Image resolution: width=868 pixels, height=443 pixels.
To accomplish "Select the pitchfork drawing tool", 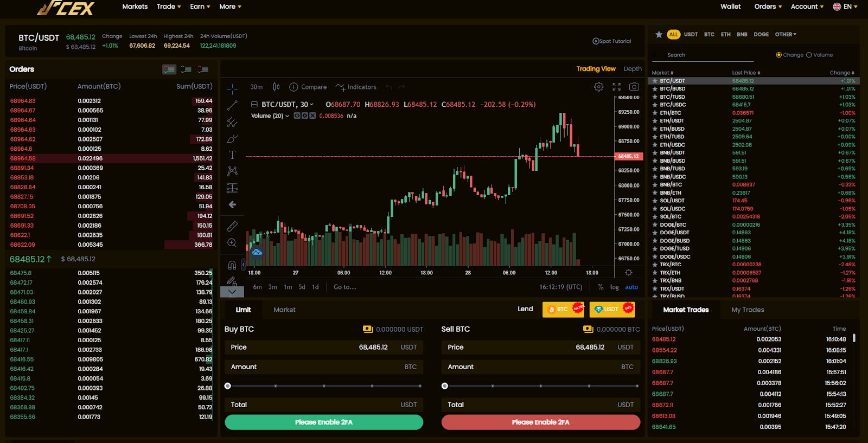I will point(232,122).
